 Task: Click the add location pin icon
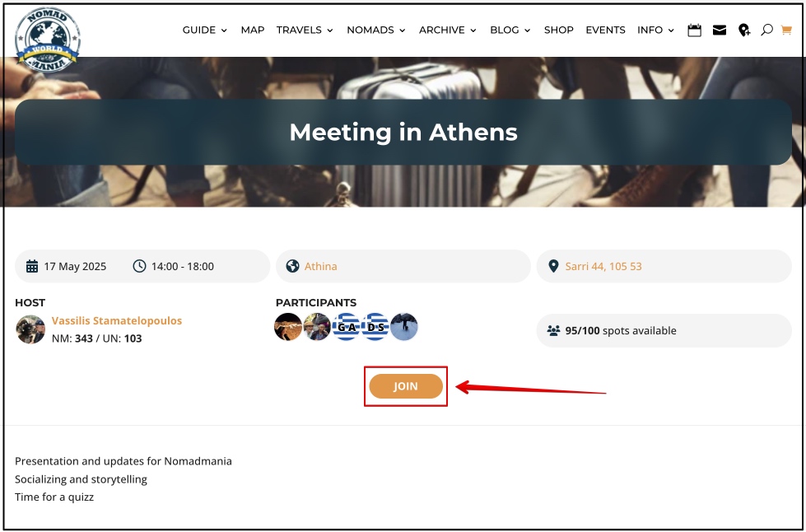click(744, 30)
